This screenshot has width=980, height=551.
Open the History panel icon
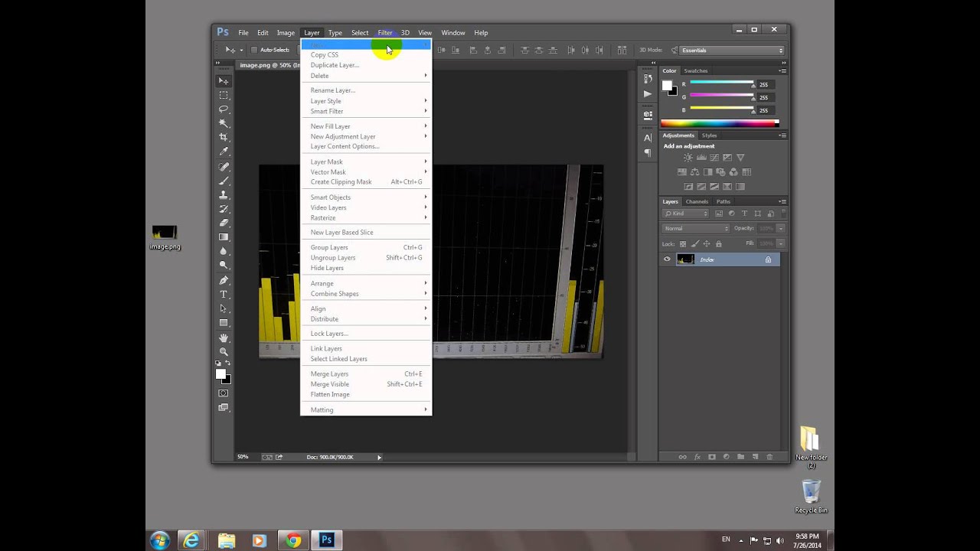click(648, 80)
